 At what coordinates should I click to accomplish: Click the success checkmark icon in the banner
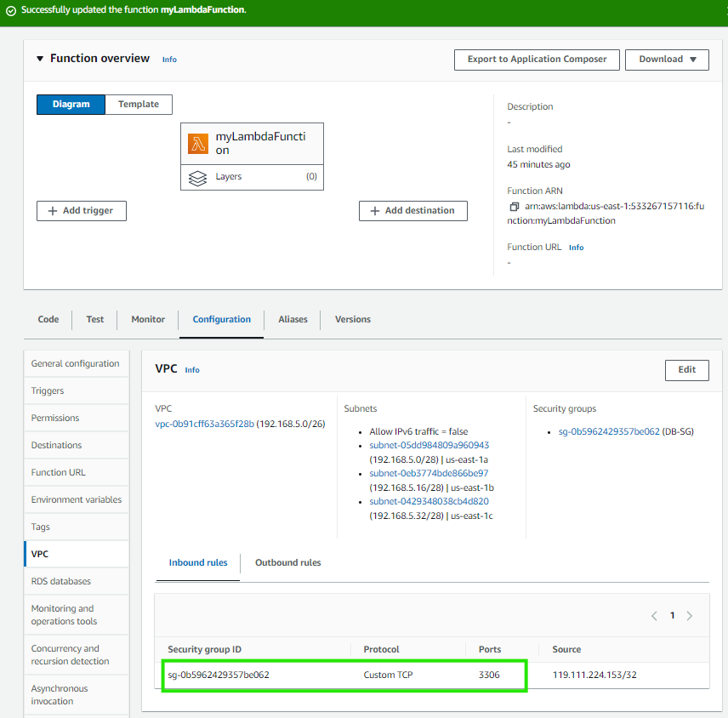[x=10, y=10]
